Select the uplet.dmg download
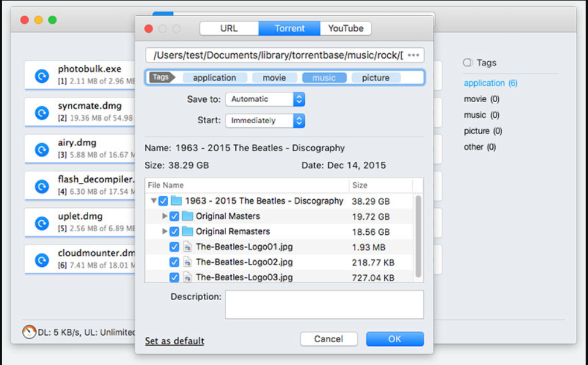Viewport: 588px width, 365px height. 80,223
